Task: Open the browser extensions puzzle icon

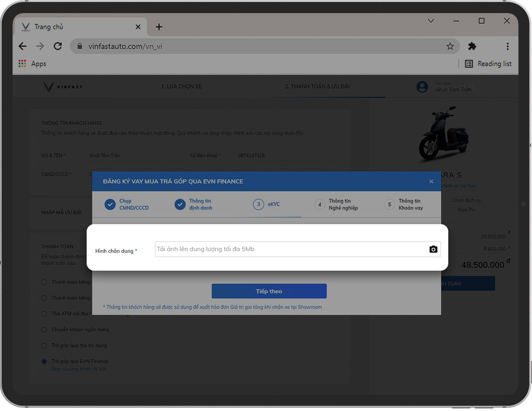Action: pos(472,46)
